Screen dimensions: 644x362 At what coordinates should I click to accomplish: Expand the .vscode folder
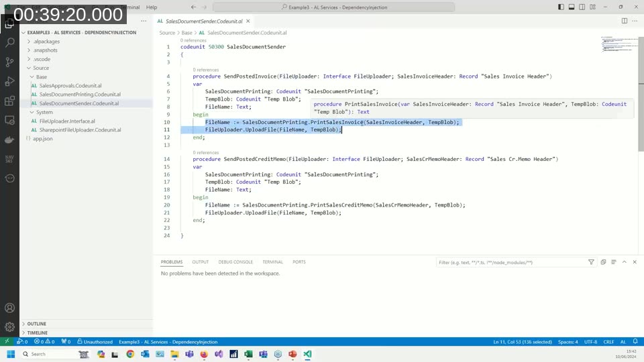point(42,59)
